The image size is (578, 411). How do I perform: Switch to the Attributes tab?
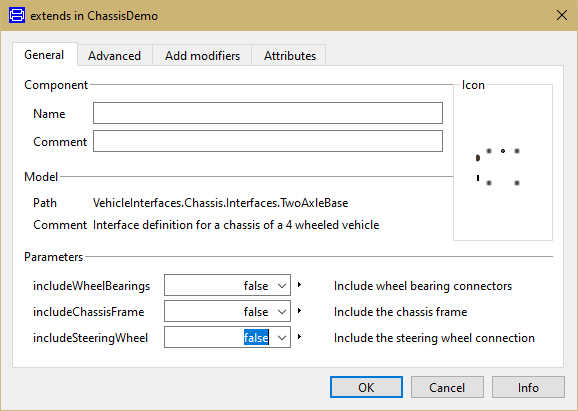click(x=290, y=56)
